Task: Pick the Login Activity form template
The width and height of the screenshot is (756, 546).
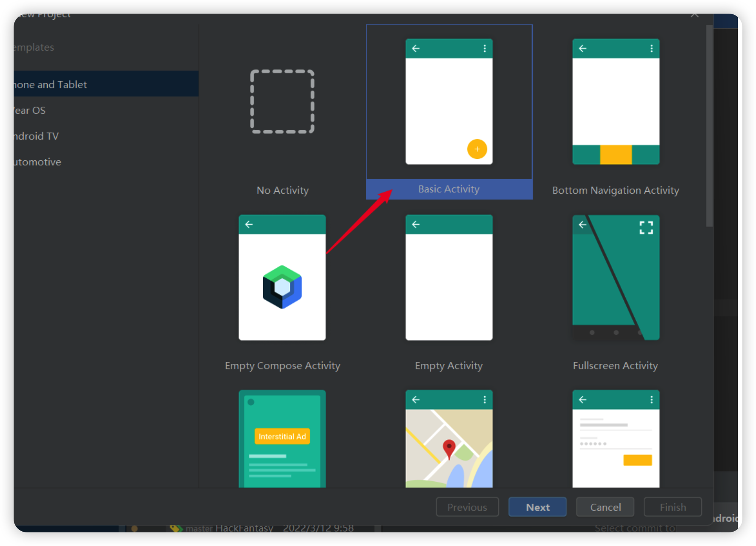Action: 615,439
